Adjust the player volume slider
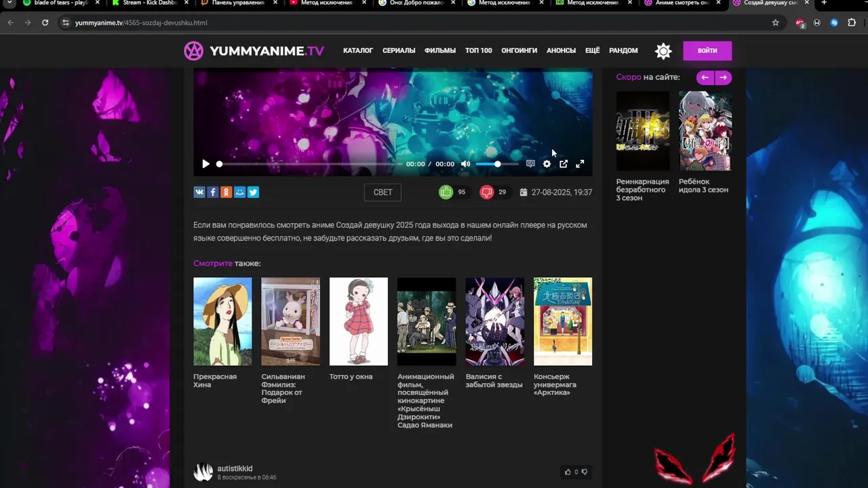This screenshot has height=488, width=868. pos(496,164)
